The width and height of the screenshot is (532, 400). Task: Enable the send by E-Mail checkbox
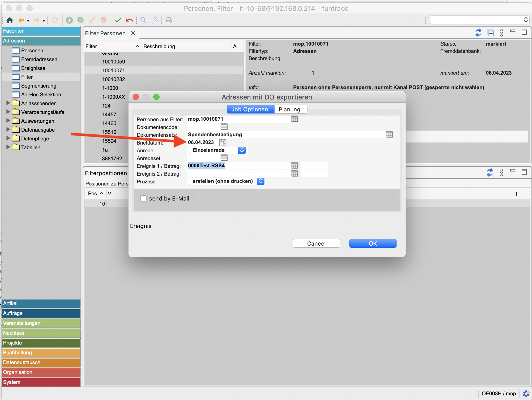click(x=143, y=198)
